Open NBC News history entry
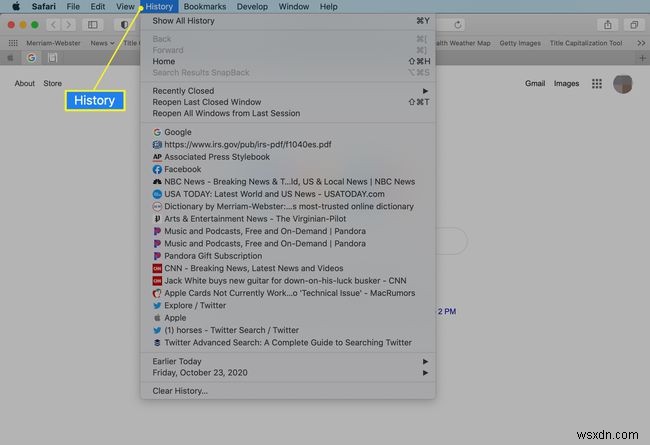This screenshot has width=650, height=445. point(288,182)
